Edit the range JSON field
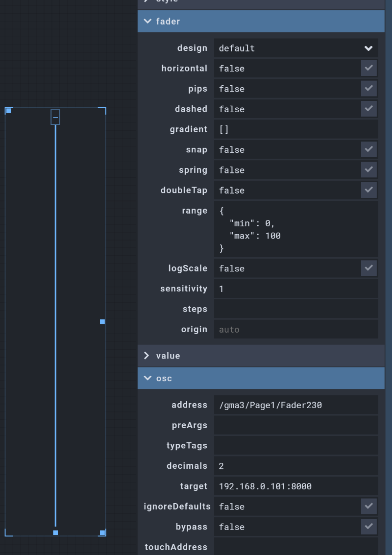This screenshot has width=392, height=555. (295, 229)
